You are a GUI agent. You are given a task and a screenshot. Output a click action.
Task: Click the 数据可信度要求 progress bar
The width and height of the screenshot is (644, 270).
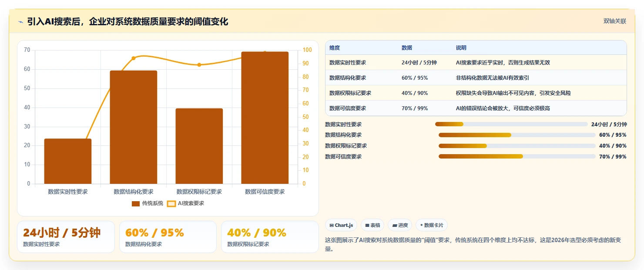[x=517, y=156]
